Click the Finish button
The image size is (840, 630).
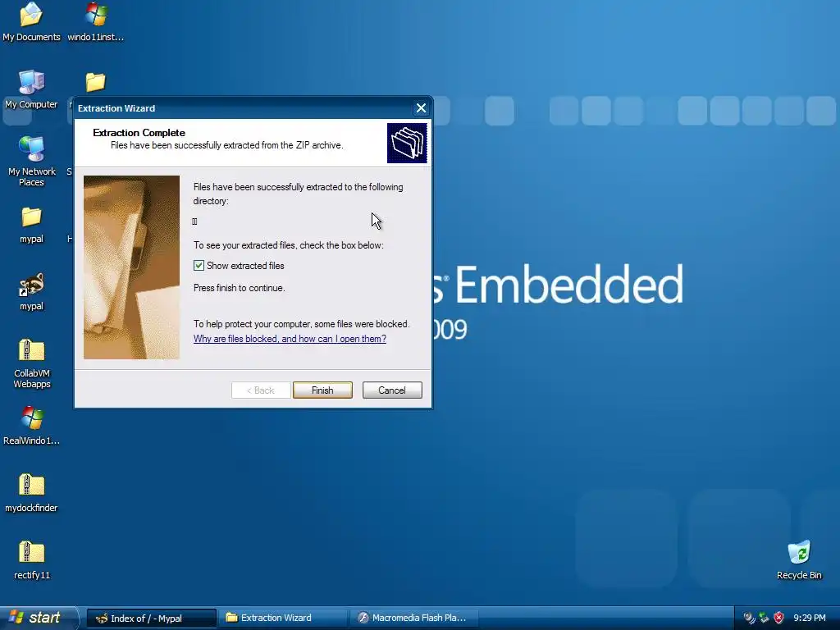pos(322,390)
